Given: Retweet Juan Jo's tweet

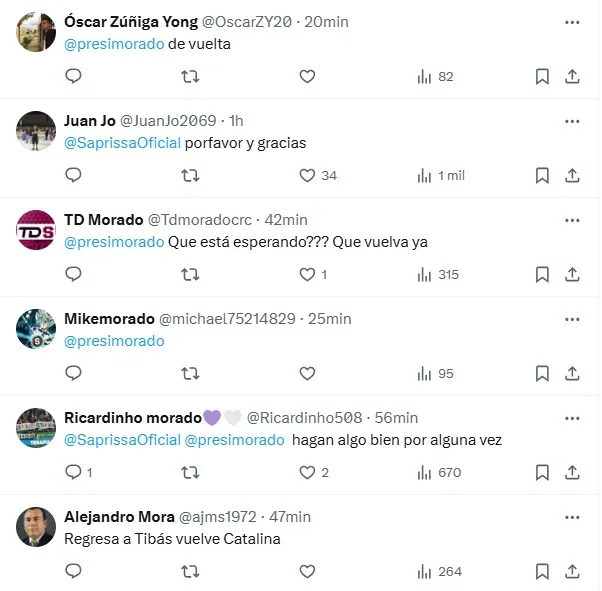Looking at the screenshot, I should (x=190, y=175).
